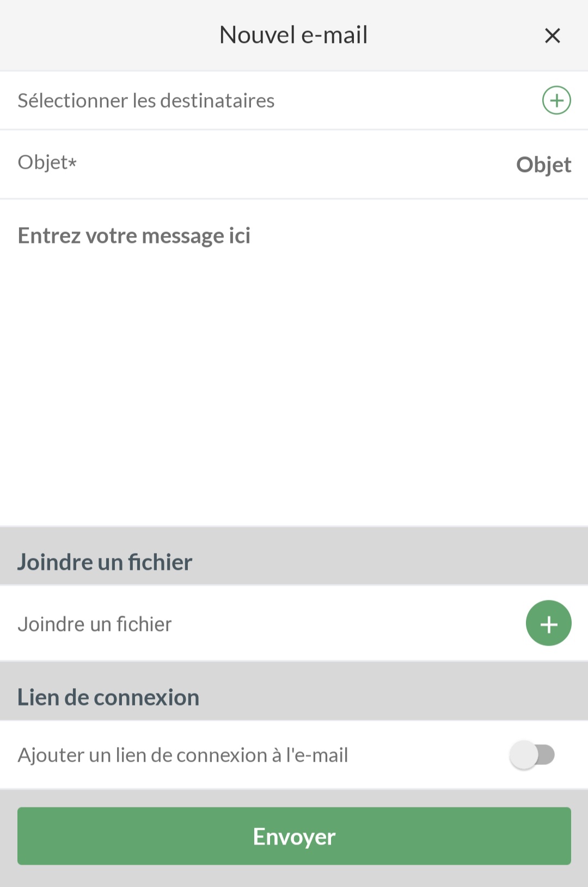Close the Nouvel e-mail dialog
Screen dimensions: 588x887
[552, 36]
